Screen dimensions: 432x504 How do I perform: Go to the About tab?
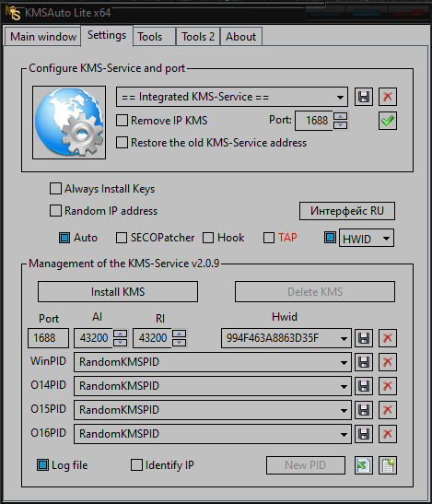coord(241,37)
